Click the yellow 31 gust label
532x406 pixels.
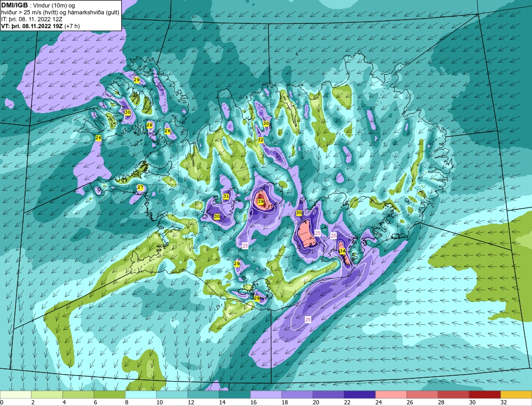coord(226,196)
